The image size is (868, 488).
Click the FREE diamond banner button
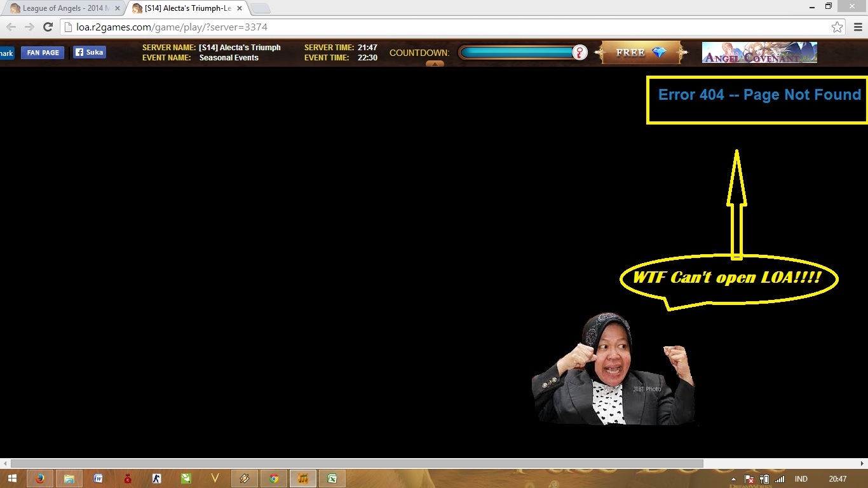pos(641,53)
